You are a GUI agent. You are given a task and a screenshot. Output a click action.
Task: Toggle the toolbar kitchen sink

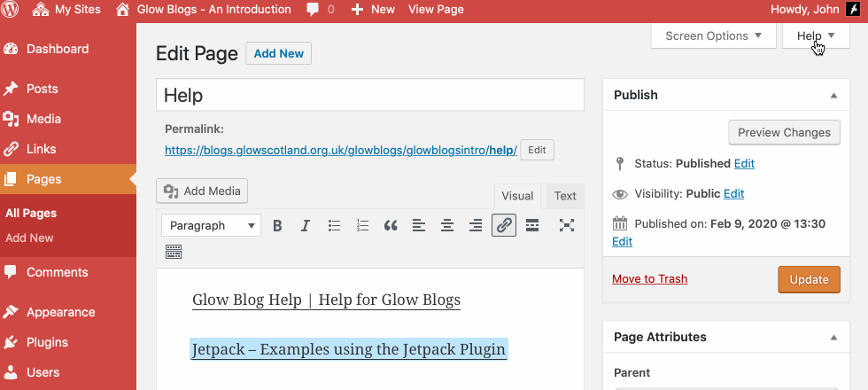click(174, 252)
